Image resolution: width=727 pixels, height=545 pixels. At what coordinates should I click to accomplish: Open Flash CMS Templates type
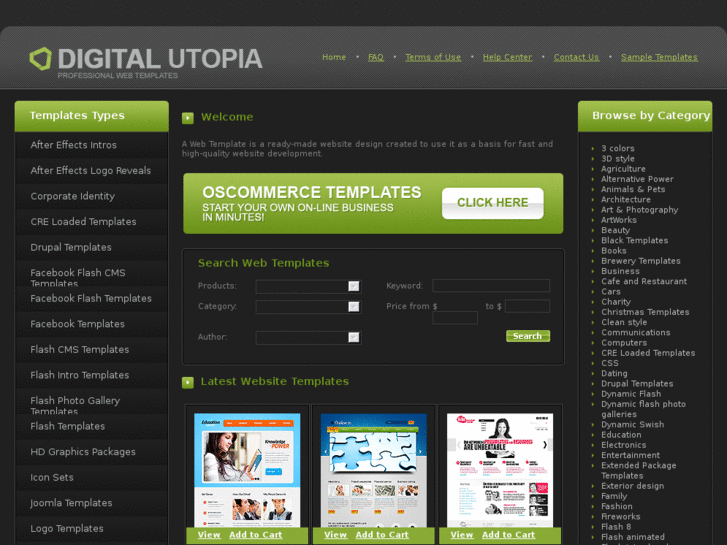point(79,349)
